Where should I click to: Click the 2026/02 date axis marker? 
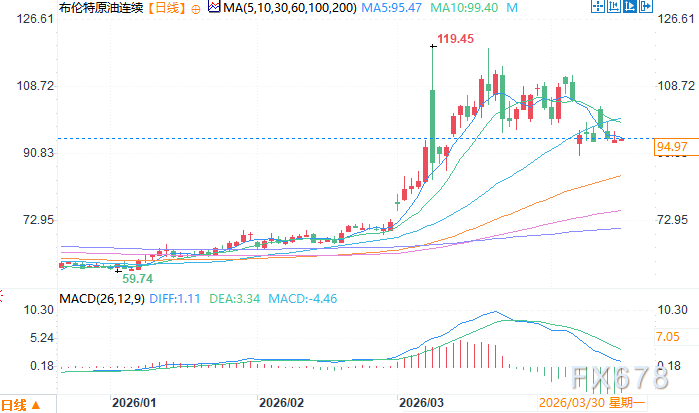click(280, 403)
